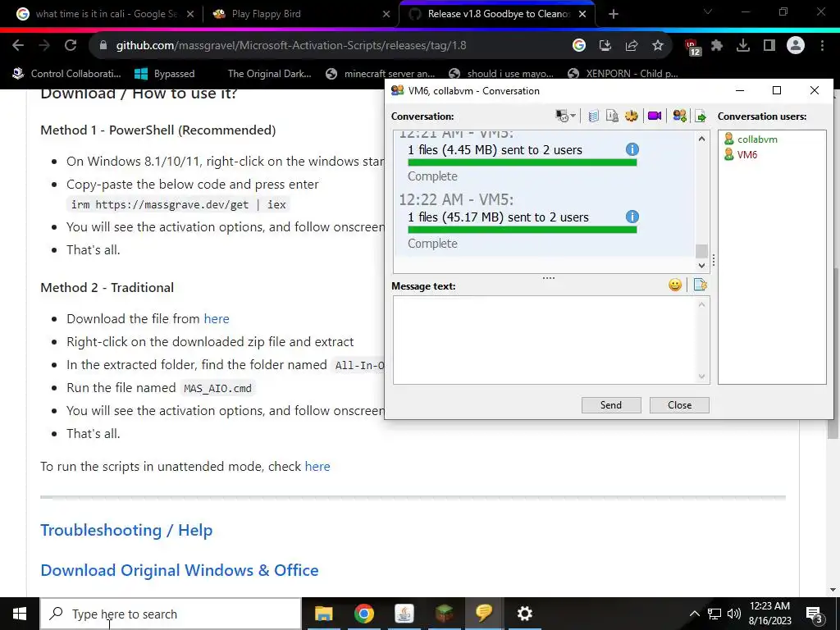Image resolution: width=840 pixels, height=630 pixels.
Task: Show info for 45.17 MB file transfer
Action: pyautogui.click(x=632, y=217)
